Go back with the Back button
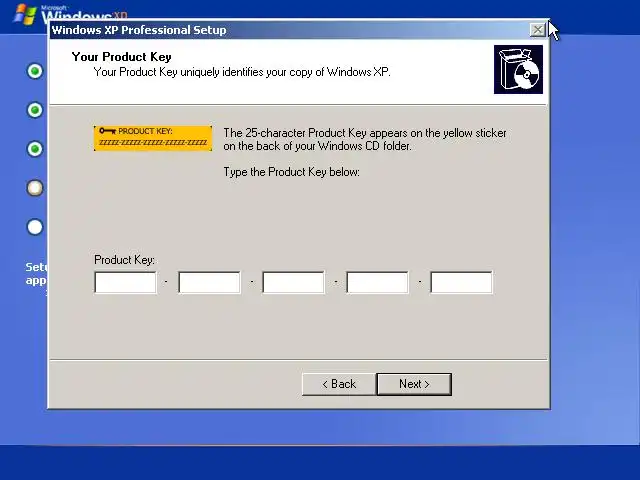Image resolution: width=640 pixels, height=480 pixels. [x=339, y=384]
